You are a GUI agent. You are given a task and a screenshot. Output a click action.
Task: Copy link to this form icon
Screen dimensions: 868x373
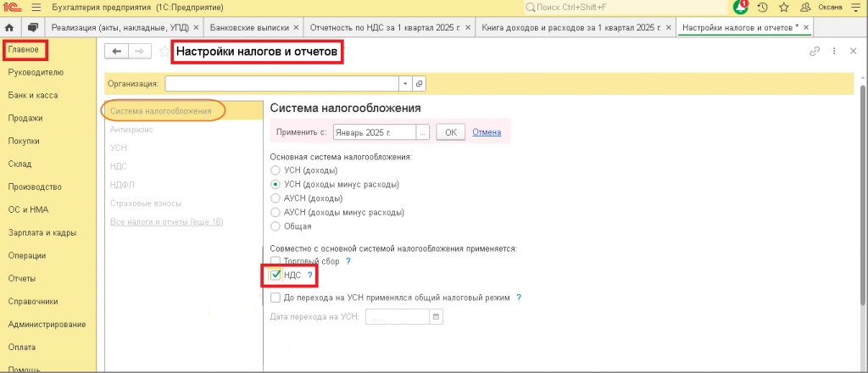(815, 52)
